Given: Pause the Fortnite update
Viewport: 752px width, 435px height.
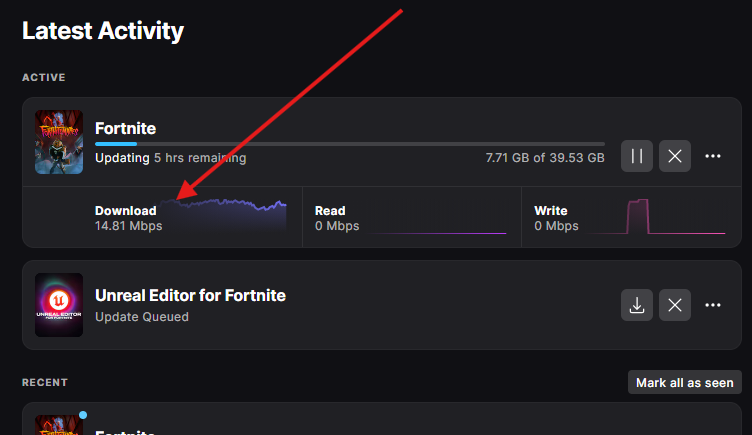Looking at the screenshot, I should (636, 156).
